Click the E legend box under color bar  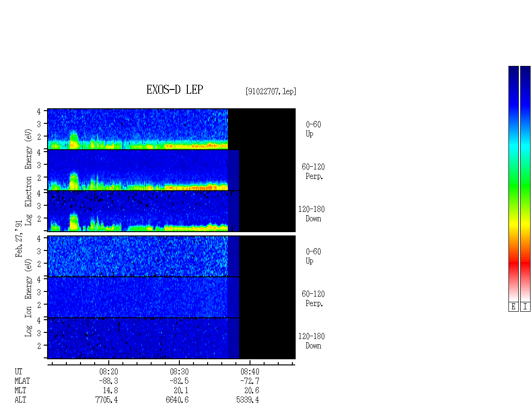tap(513, 307)
